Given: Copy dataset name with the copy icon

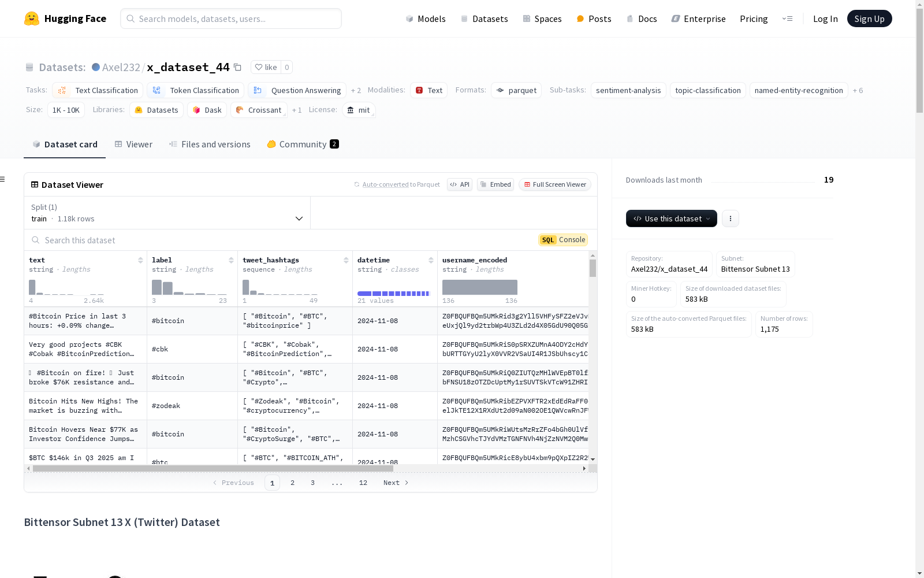Looking at the screenshot, I should click(x=237, y=67).
